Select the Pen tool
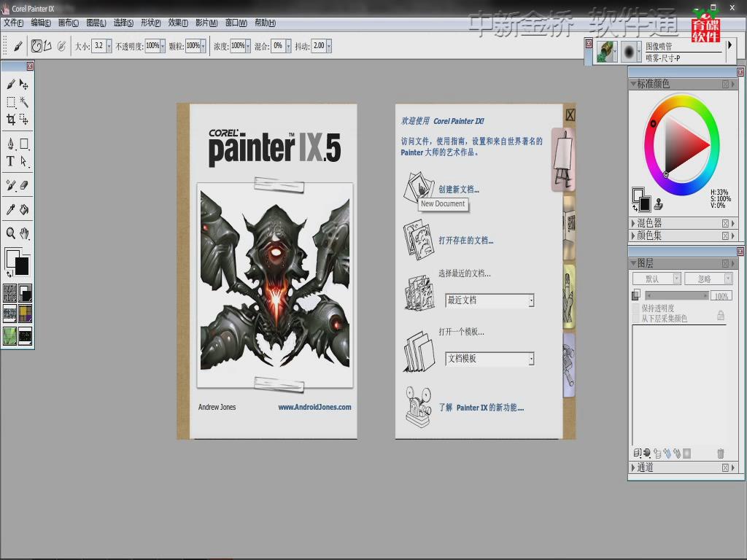Screen dimensions: 747x560 (10, 144)
